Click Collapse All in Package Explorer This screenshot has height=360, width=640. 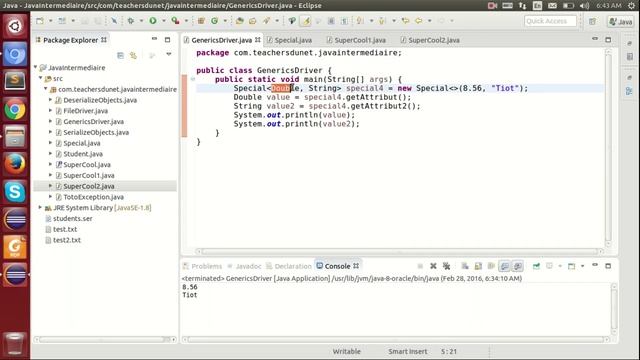tap(120, 55)
